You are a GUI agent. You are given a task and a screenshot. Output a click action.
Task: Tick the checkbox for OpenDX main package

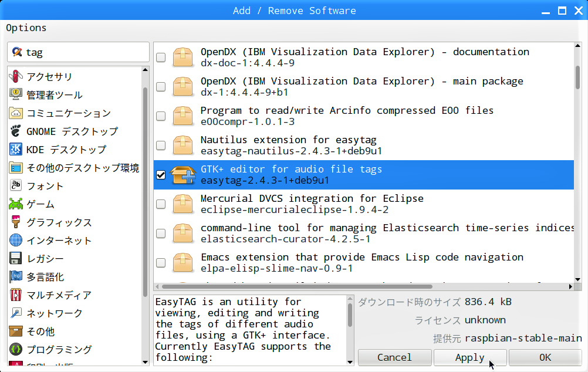(161, 87)
